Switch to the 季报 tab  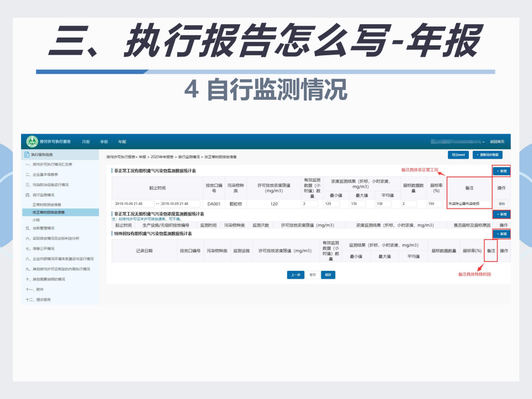[x=104, y=142]
